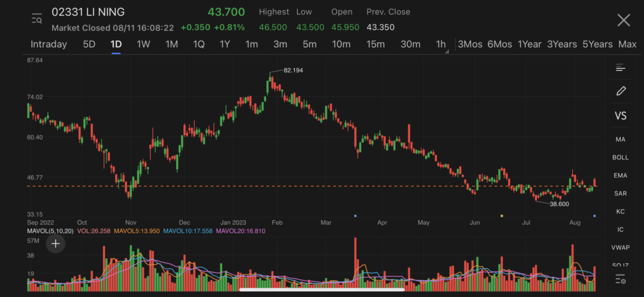Click the MAVOL10:17.558 value
The image size is (644, 297).
pyautogui.click(x=188, y=231)
